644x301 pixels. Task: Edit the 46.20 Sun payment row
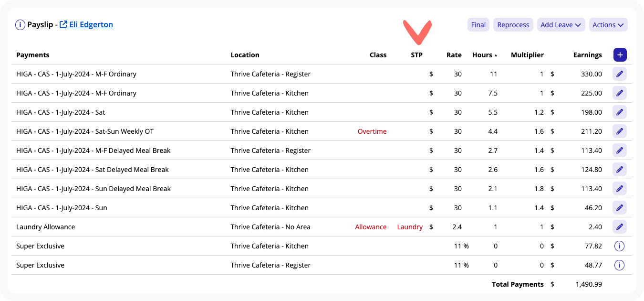pyautogui.click(x=620, y=208)
